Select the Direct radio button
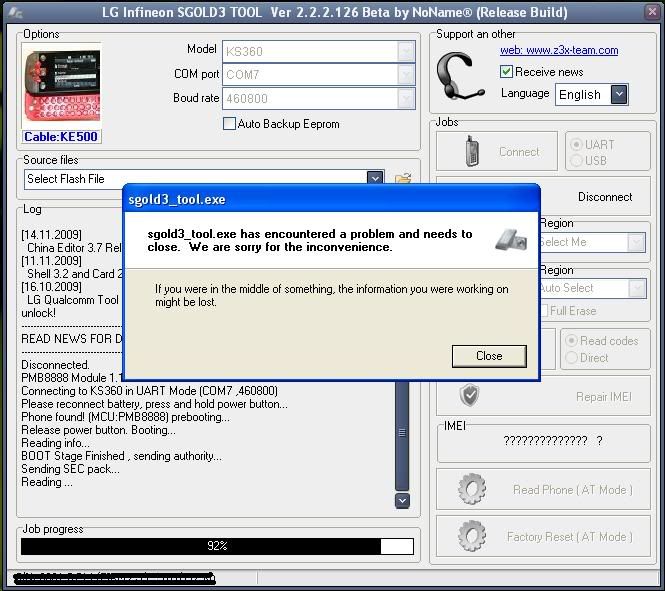This screenshot has height=591, width=665. 571,357
